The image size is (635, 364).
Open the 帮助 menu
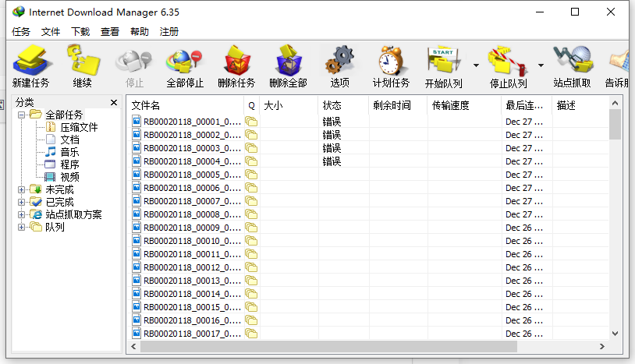coord(140,31)
